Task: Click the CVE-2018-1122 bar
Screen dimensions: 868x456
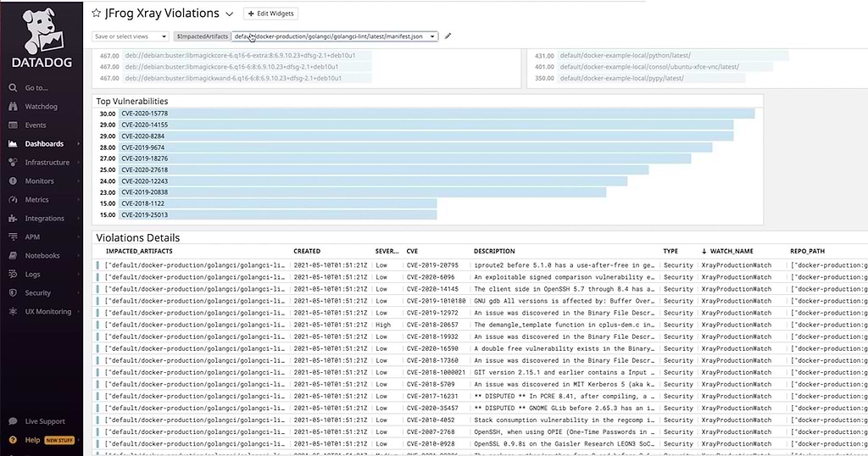Action: pyautogui.click(x=278, y=203)
